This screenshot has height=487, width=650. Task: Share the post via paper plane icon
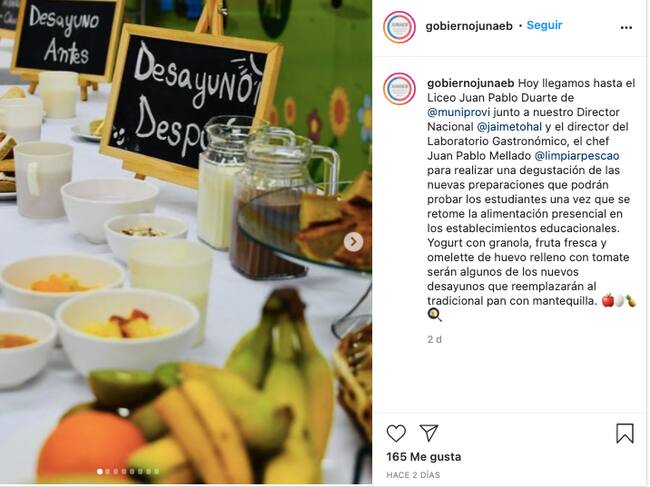point(429,433)
